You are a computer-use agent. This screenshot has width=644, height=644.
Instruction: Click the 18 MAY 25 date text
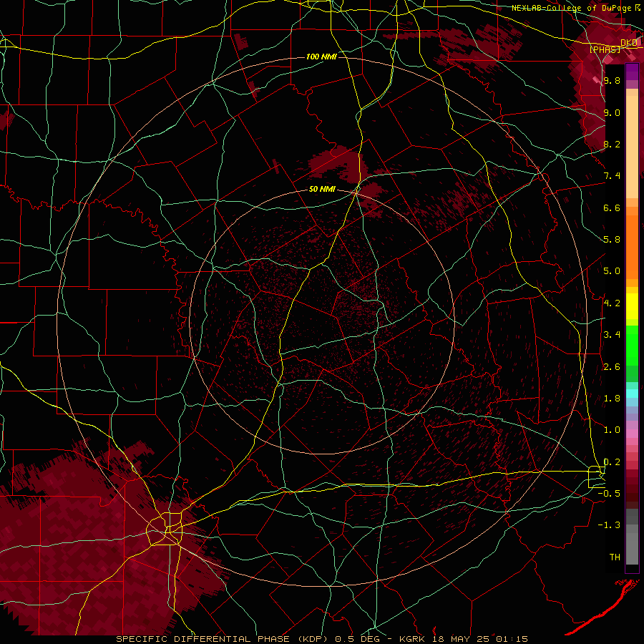coord(462,639)
